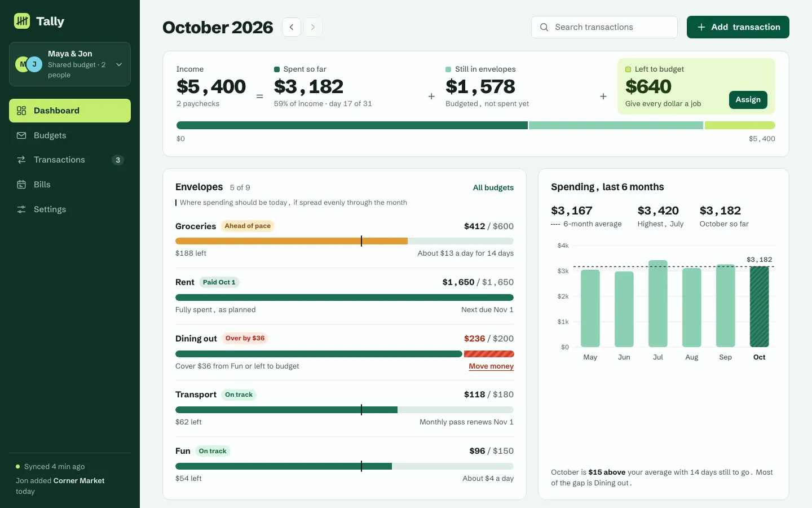
Task: Click the $3,182 spent so far amount
Action: (308, 86)
